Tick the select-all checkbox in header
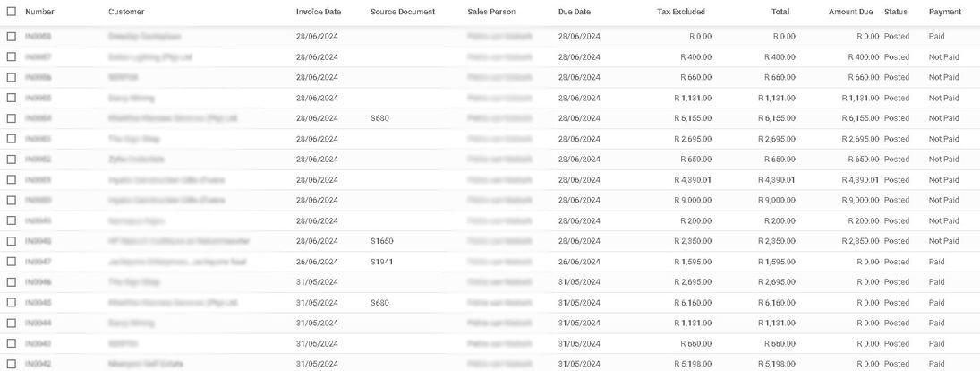The height and width of the screenshot is (371, 980). (x=12, y=13)
